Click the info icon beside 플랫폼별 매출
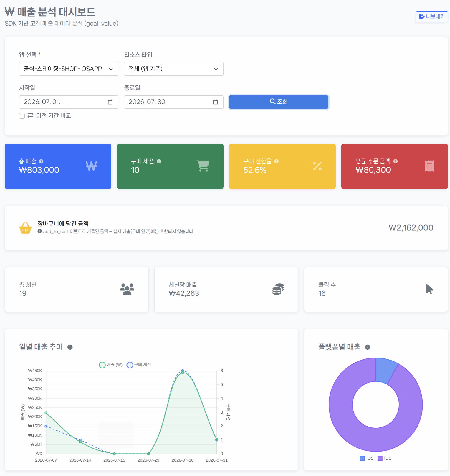Image resolution: width=450 pixels, height=476 pixels. (368, 347)
